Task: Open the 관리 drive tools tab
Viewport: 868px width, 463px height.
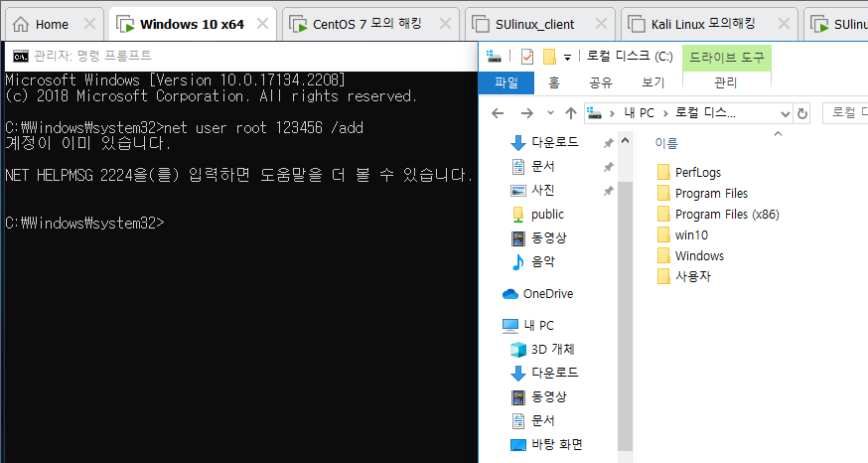Action: pos(726,82)
